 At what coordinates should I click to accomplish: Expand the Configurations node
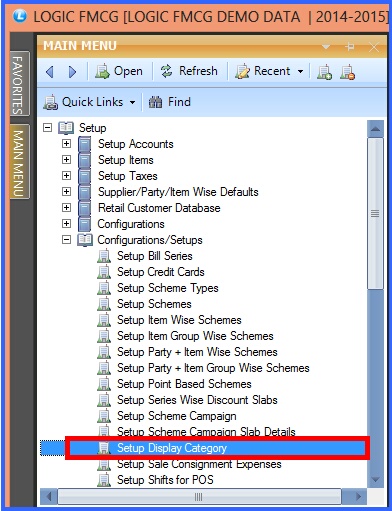pos(67,223)
